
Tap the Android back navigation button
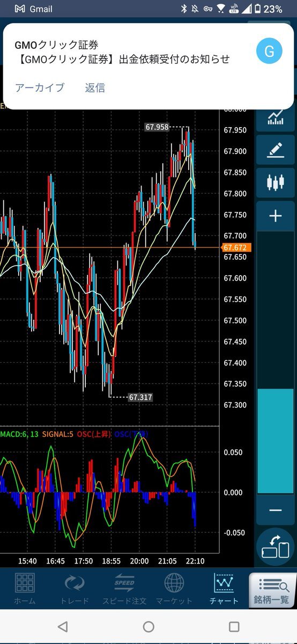[63, 626]
